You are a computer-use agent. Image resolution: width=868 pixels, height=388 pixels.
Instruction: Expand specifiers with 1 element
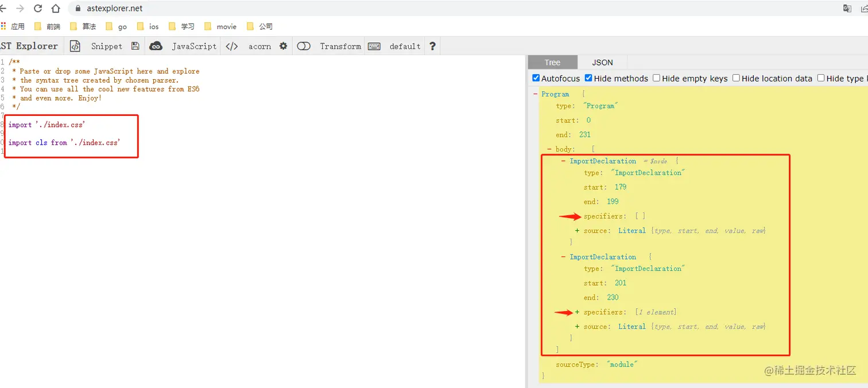click(578, 312)
